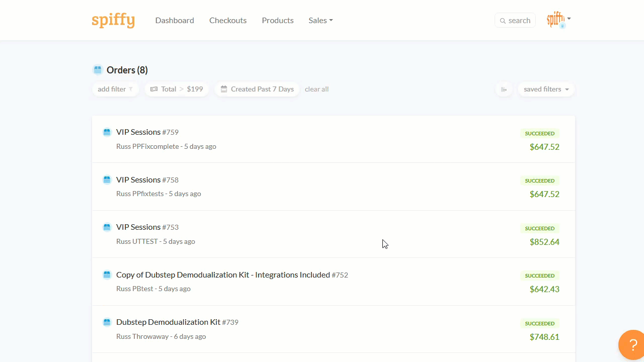
Task: Go to Checkouts
Action: click(228, 21)
